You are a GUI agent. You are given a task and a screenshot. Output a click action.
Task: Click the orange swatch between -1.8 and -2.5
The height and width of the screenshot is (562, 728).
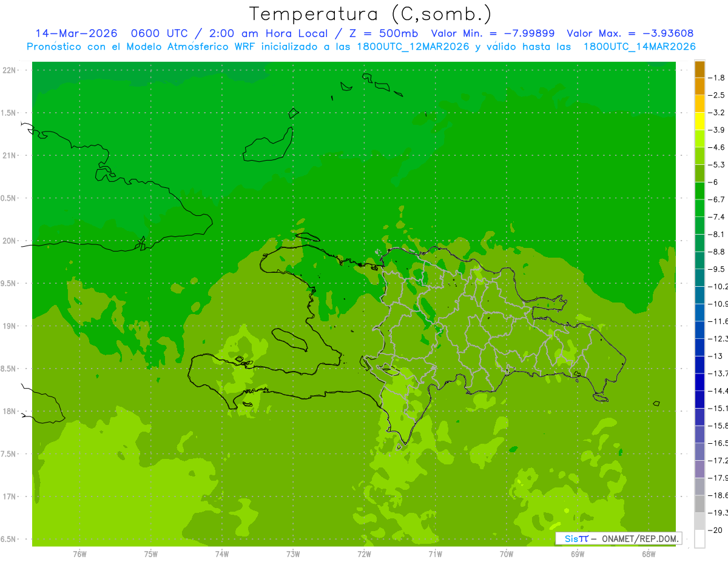pyautogui.click(x=699, y=87)
